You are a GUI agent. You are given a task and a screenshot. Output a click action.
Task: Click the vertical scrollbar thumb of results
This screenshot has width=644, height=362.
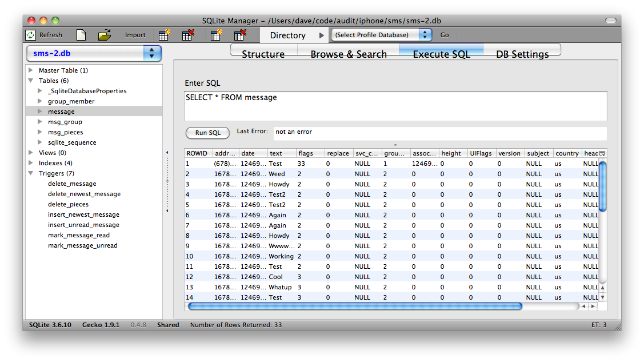602,186
